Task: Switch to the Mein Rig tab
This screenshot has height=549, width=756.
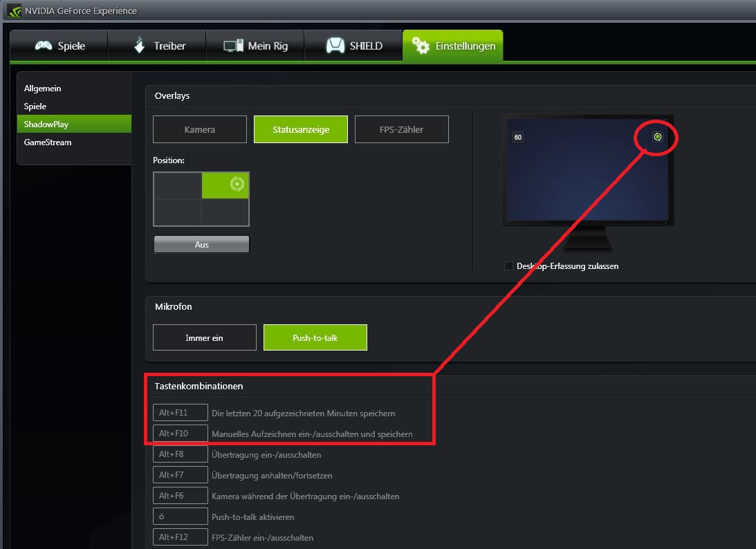Action: [x=255, y=46]
